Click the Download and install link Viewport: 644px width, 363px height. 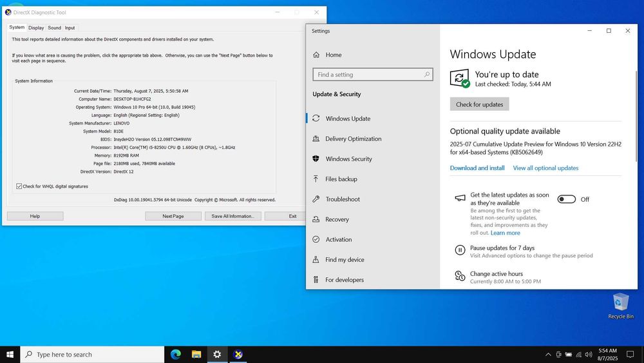477,168
